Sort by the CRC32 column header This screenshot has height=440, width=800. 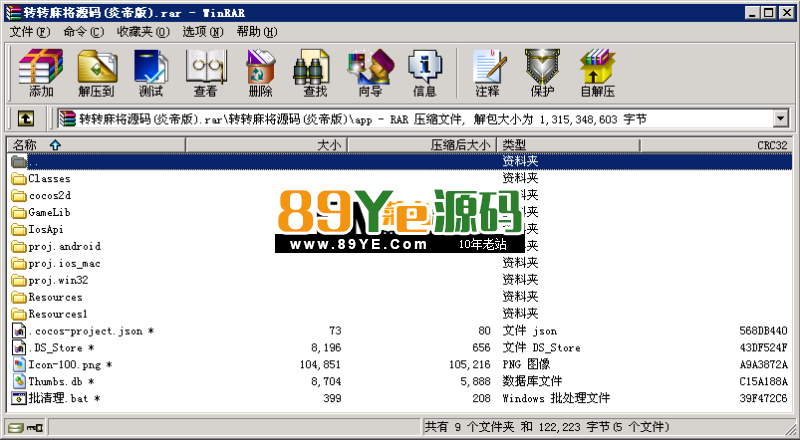click(772, 145)
